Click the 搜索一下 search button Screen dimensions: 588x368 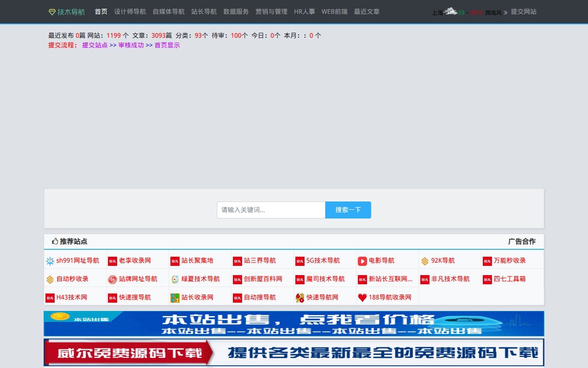[348, 210]
